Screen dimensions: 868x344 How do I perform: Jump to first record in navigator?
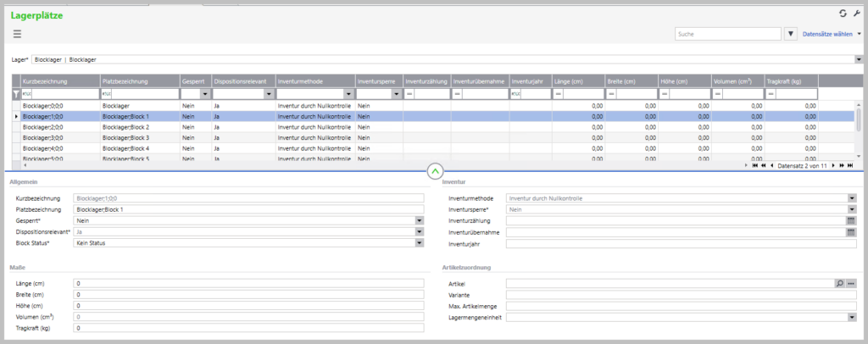click(755, 165)
